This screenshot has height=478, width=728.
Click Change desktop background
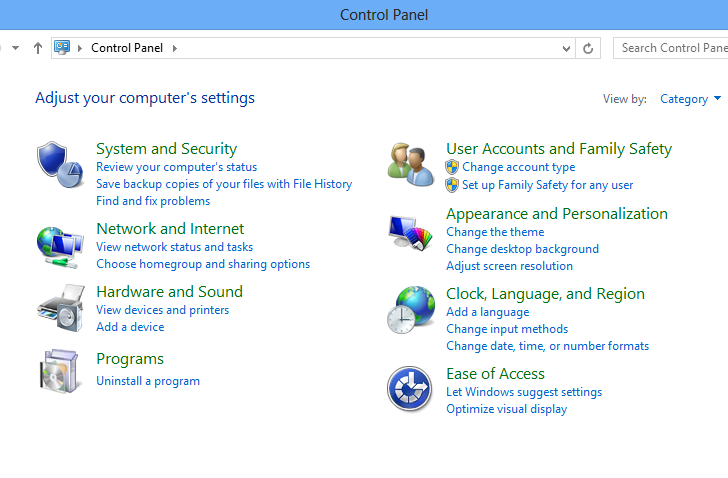coord(522,249)
